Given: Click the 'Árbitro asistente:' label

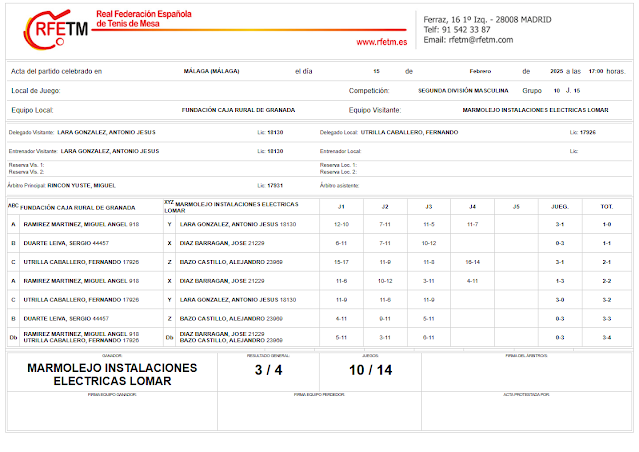Looking at the screenshot, I should pos(339,185).
